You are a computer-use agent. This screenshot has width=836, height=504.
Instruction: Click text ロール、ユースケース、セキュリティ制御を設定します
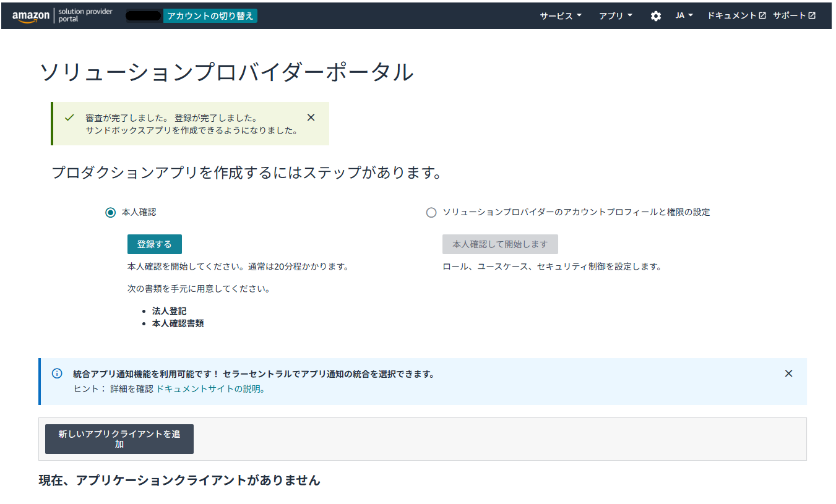tap(552, 267)
